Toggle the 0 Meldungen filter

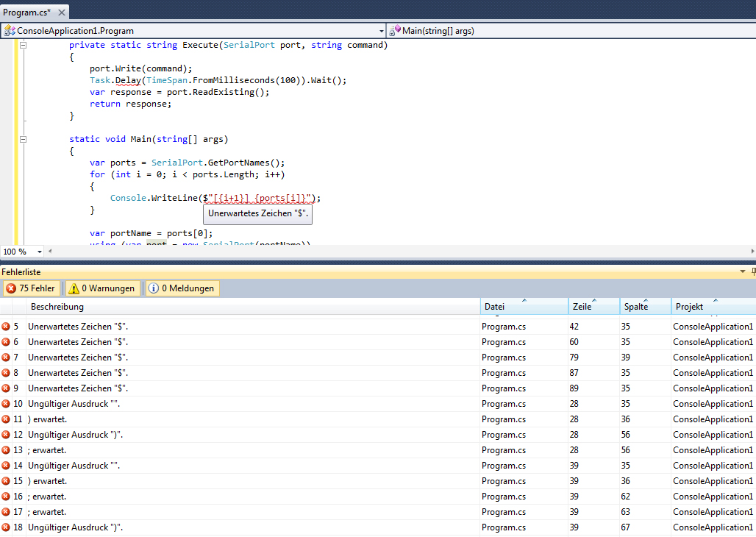pos(182,288)
